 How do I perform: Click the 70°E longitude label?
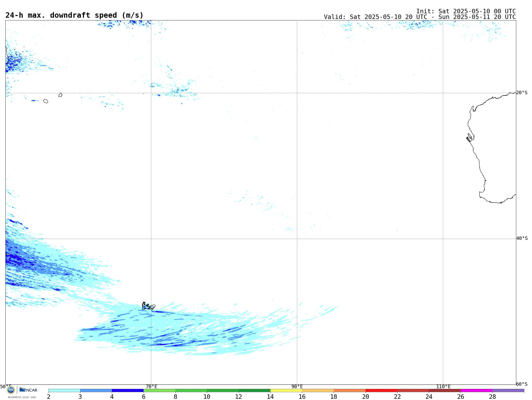tap(151, 387)
